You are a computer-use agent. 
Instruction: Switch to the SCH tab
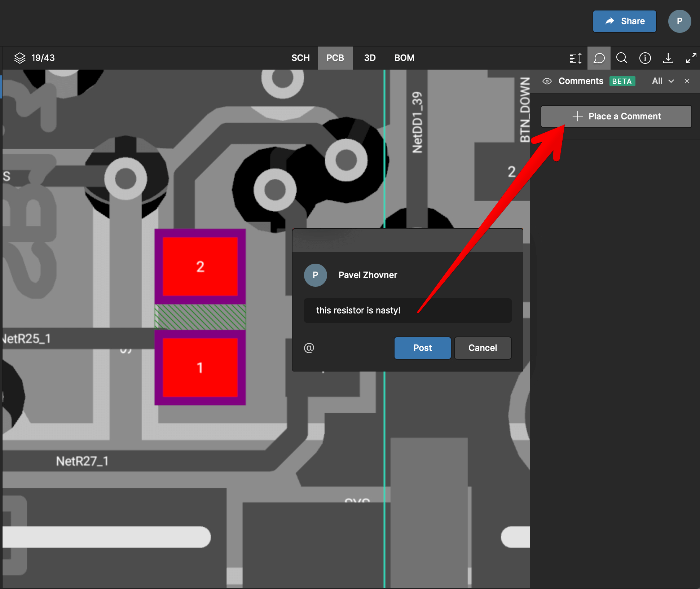click(x=300, y=58)
